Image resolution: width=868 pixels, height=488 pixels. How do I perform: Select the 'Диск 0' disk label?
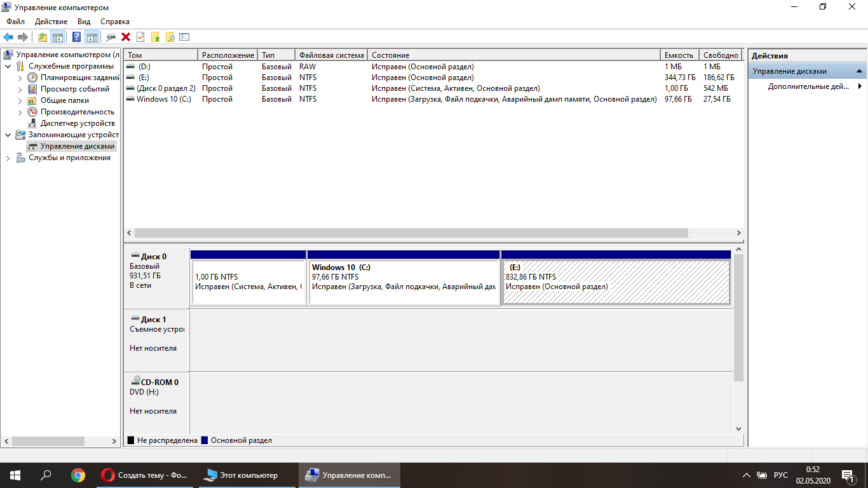(x=156, y=277)
